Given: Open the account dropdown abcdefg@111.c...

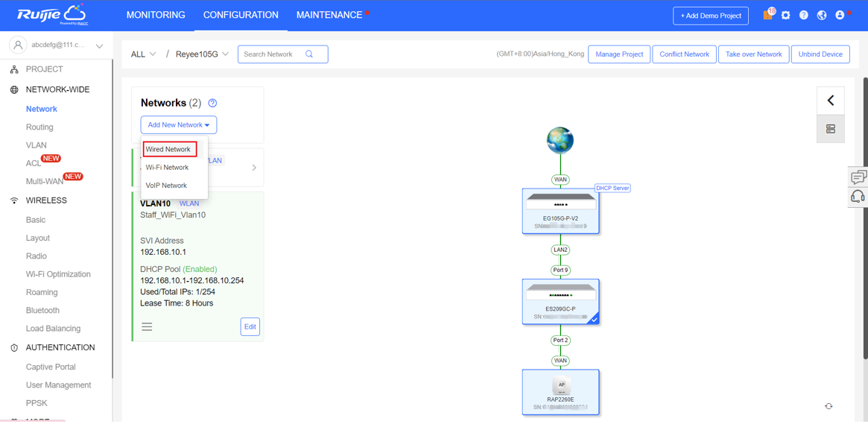Looking at the screenshot, I should click(x=58, y=45).
